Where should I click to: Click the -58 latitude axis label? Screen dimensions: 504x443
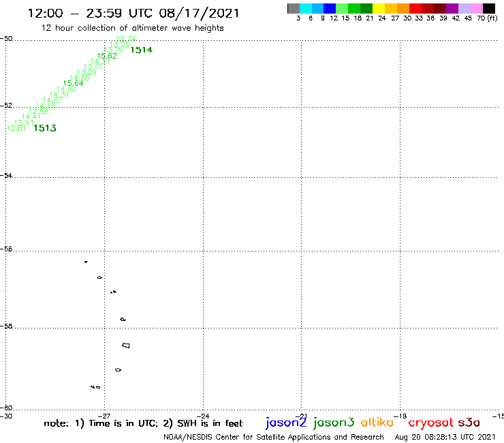[6, 326]
